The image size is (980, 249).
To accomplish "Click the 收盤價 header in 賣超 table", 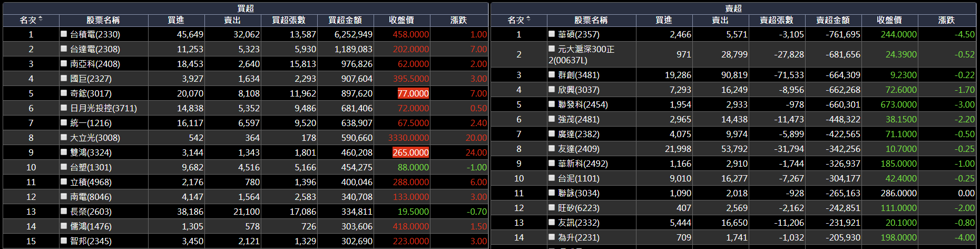I will tap(889, 20).
